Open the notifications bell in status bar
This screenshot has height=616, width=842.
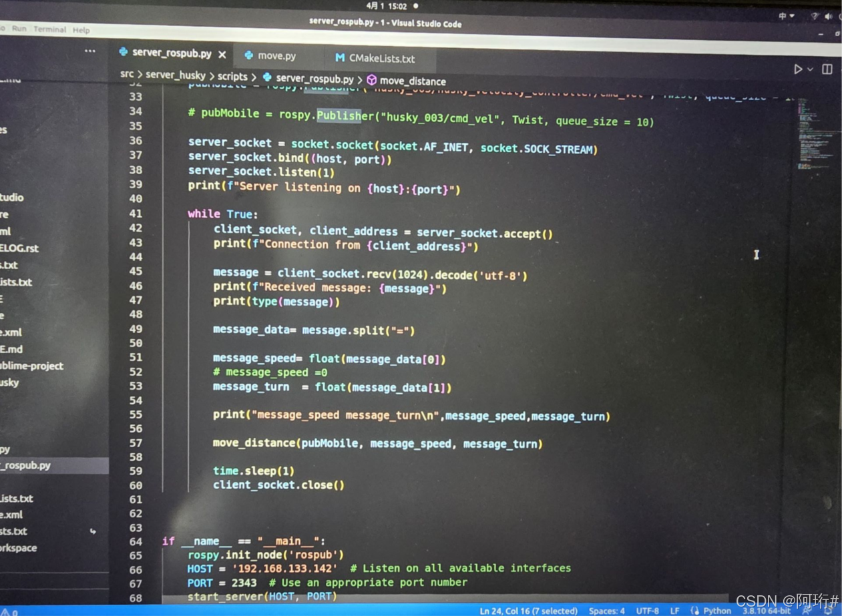tap(829, 610)
